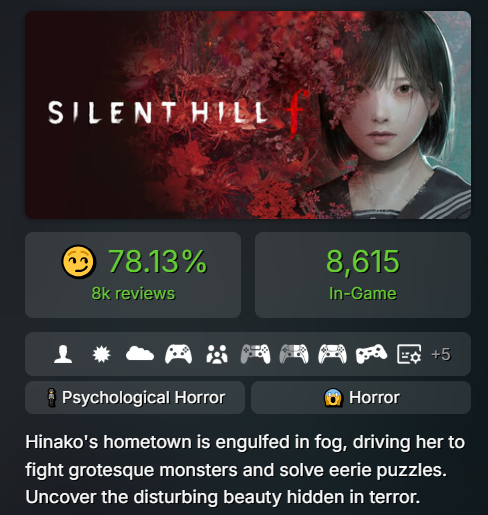The image size is (488, 515).
Task: Select the outlined DualSense controller icon
Action: point(332,354)
